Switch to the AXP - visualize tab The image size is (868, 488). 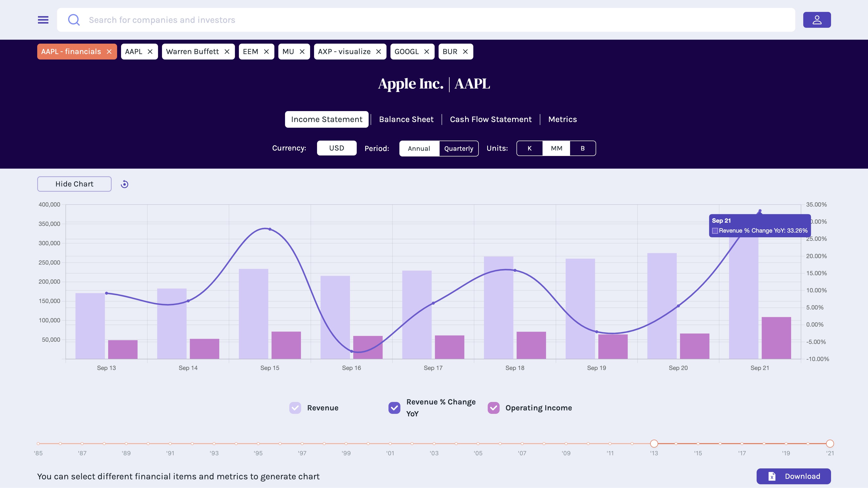tap(344, 52)
